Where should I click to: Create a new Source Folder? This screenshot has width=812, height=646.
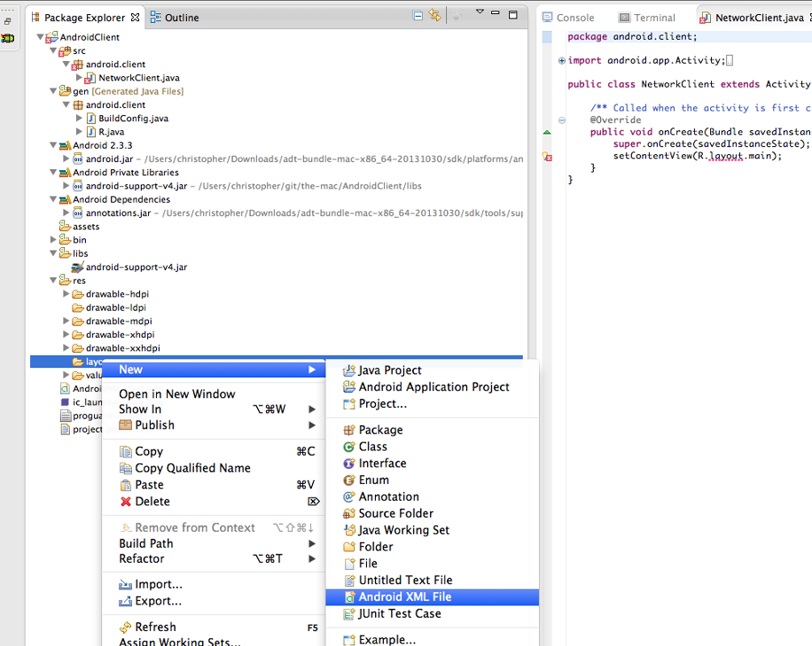433,513
